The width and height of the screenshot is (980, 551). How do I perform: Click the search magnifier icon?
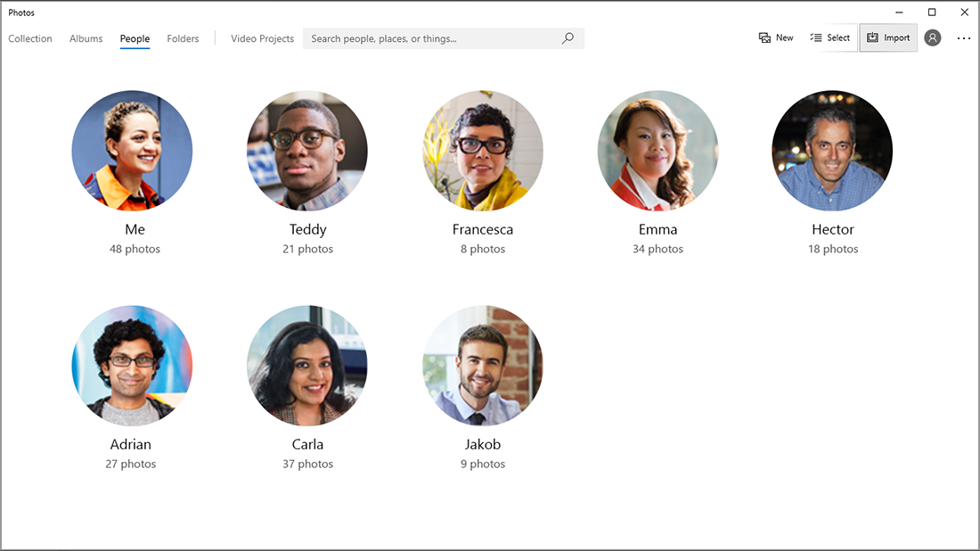click(568, 38)
